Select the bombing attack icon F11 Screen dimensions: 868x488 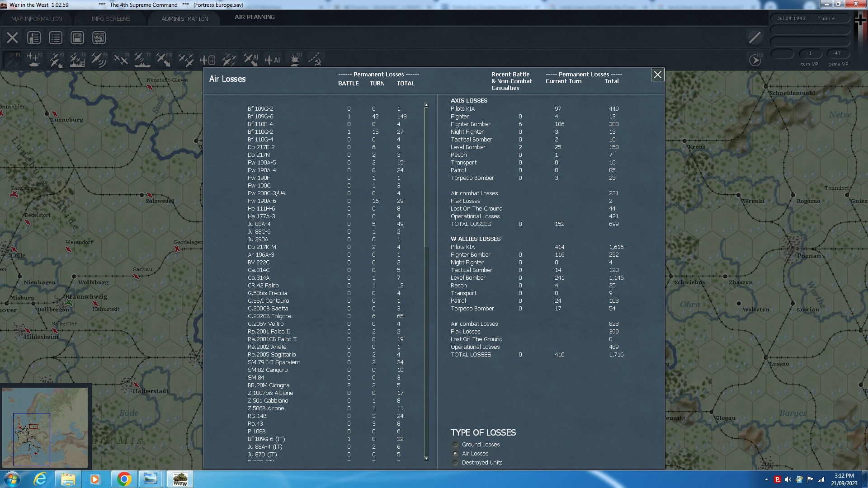[295, 59]
